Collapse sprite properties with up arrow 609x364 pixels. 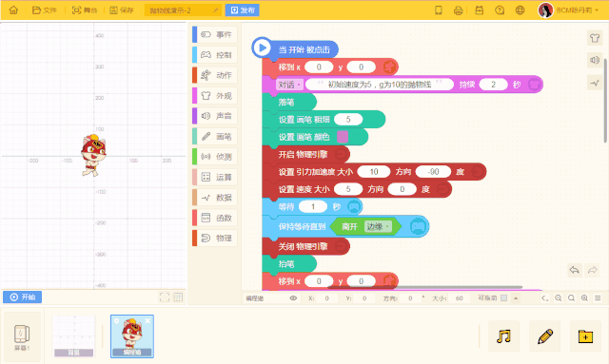[x=516, y=298]
